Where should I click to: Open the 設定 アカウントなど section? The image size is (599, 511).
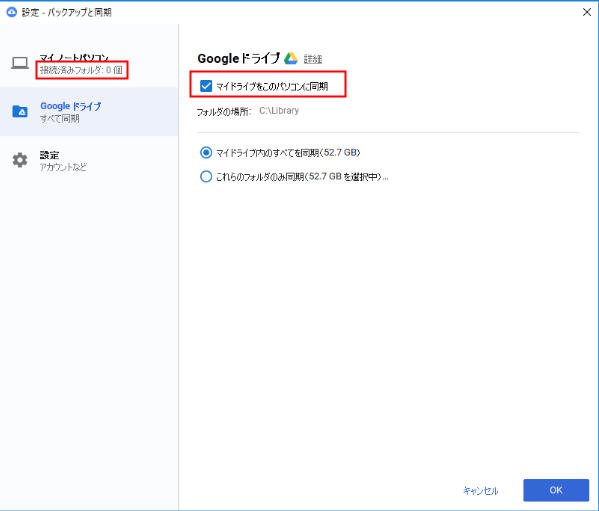89,160
